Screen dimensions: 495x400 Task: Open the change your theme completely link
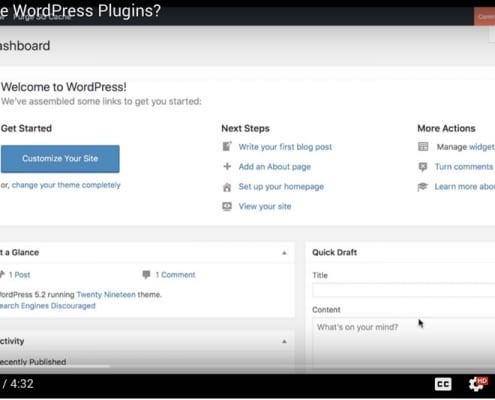(x=66, y=185)
